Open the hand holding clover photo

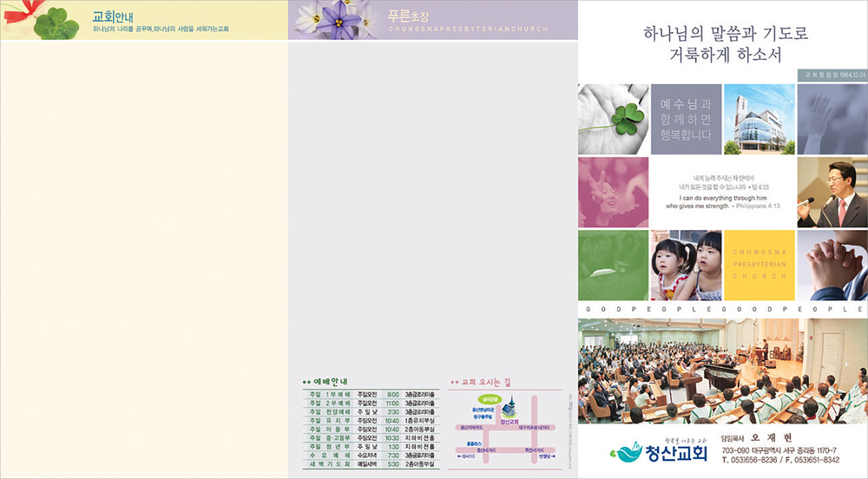click(613, 118)
